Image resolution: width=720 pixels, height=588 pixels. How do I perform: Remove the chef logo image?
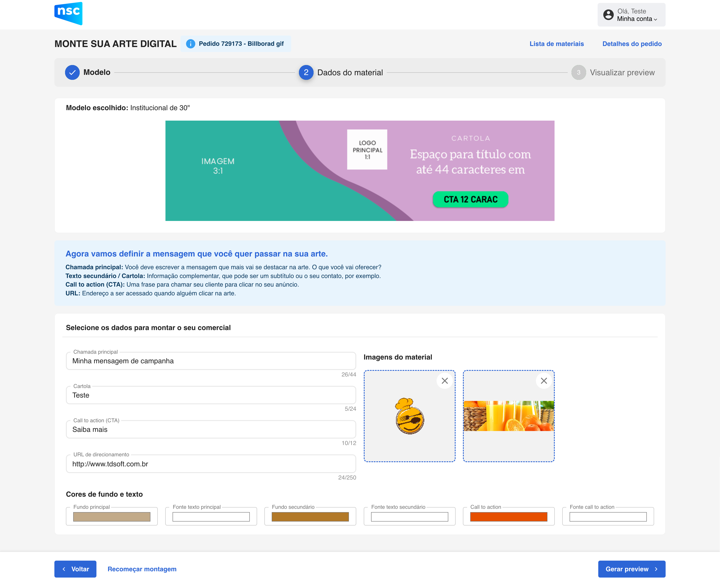[x=445, y=381]
